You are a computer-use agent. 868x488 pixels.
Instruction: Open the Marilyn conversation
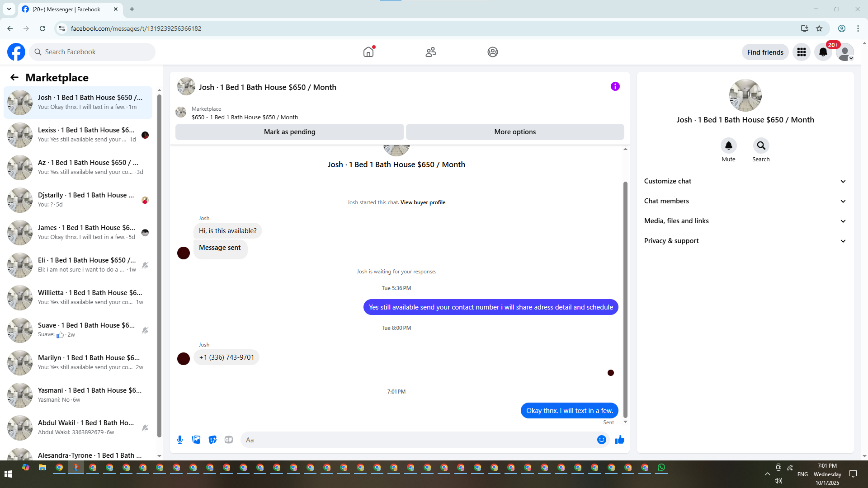78,362
